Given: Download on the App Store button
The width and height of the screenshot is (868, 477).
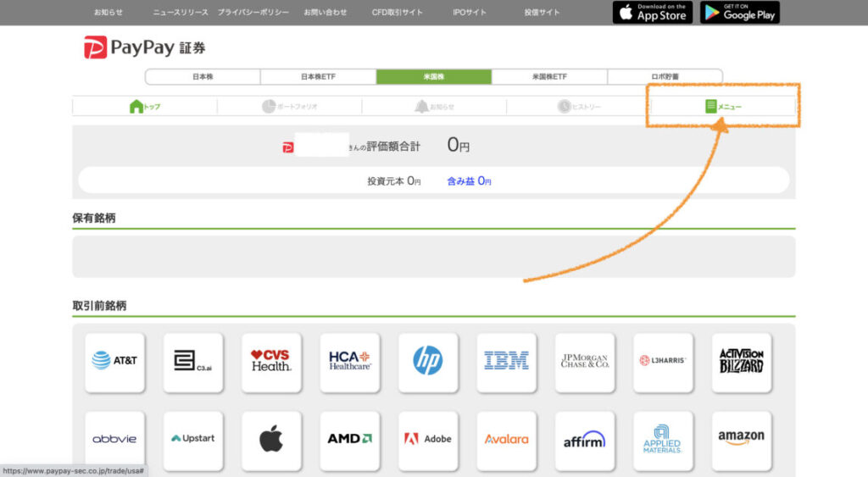Looking at the screenshot, I should point(653,12).
